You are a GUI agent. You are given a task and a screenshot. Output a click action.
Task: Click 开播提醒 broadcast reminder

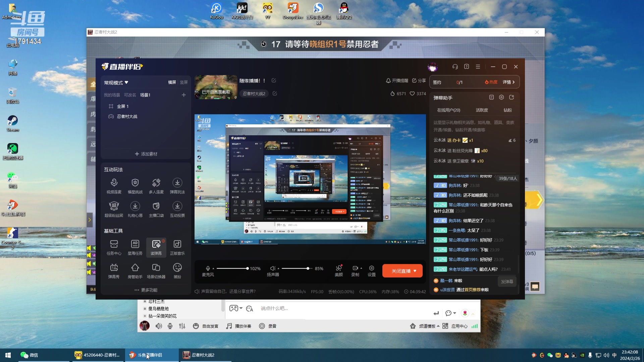click(397, 80)
